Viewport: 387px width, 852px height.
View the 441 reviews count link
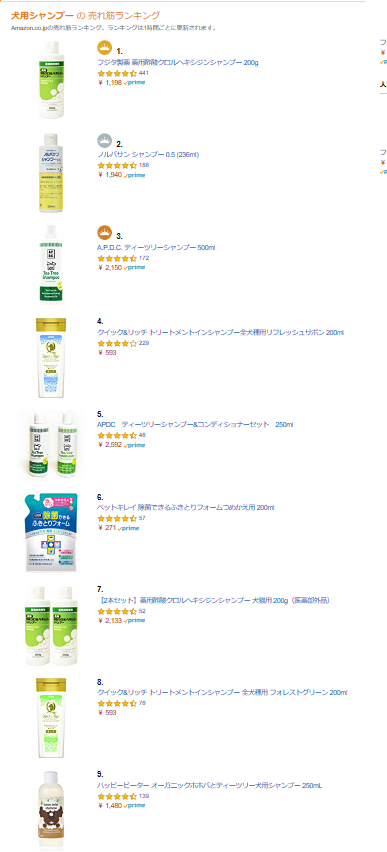point(144,73)
